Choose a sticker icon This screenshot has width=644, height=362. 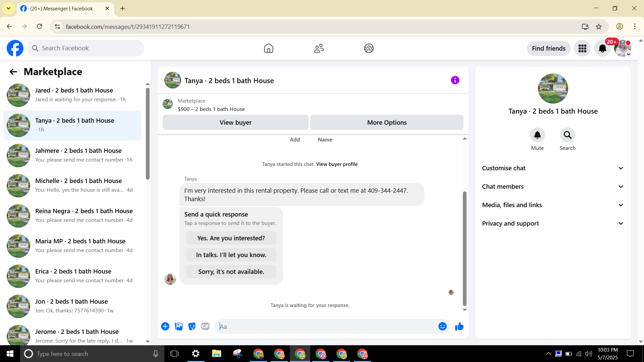(x=192, y=326)
